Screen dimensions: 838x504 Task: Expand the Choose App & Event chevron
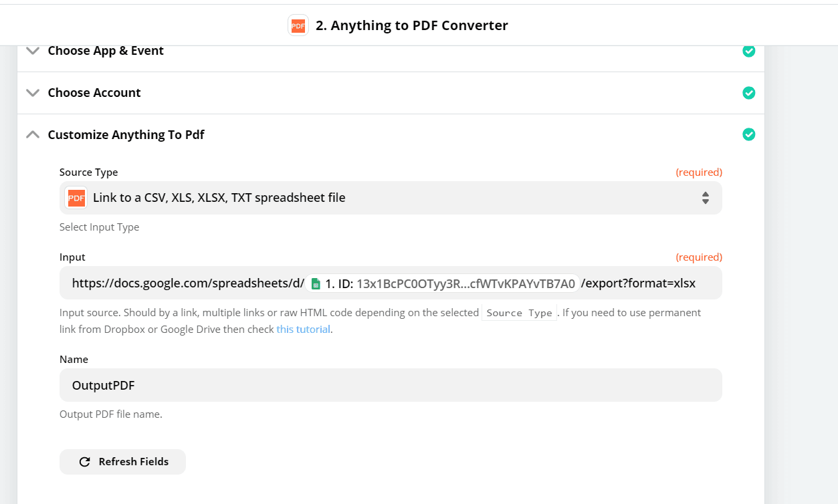33,51
